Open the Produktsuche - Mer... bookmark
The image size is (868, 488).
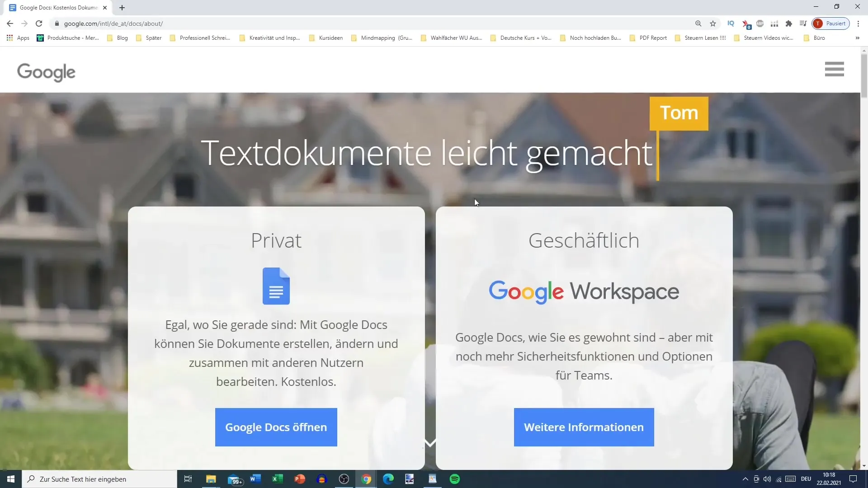point(68,38)
